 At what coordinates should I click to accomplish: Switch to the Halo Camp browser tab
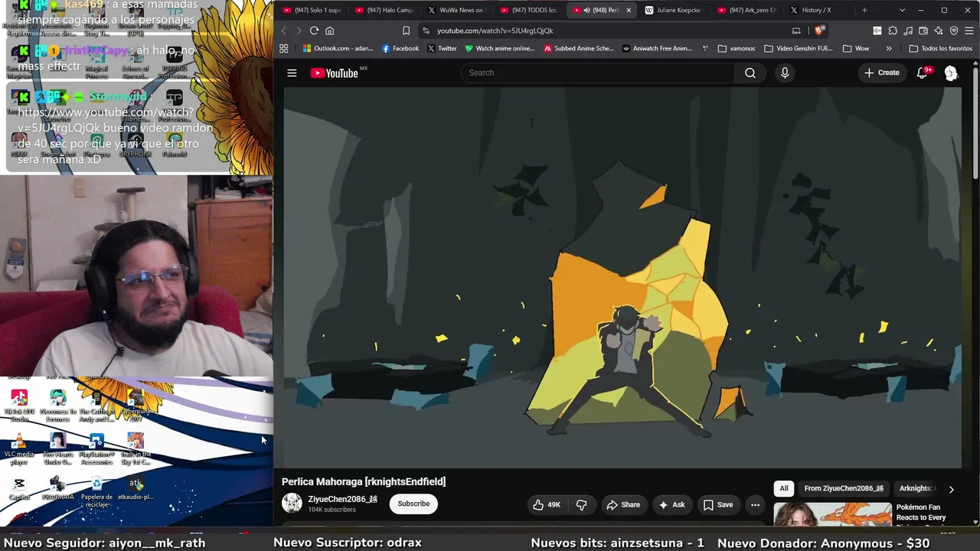384,10
